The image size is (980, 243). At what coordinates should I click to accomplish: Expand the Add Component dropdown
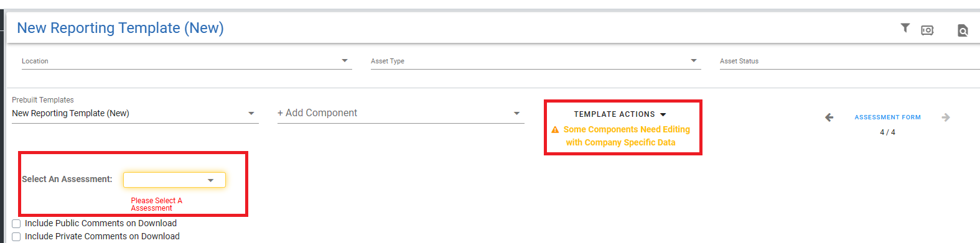(x=401, y=113)
